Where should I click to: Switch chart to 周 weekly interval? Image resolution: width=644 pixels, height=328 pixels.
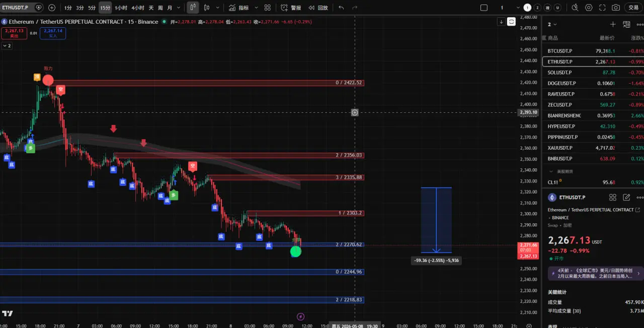(x=160, y=8)
